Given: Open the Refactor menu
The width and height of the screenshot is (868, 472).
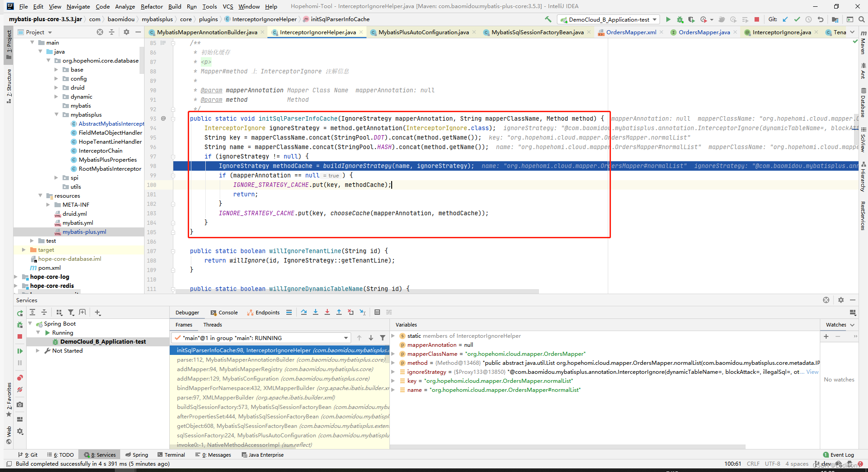Looking at the screenshot, I should (x=152, y=6).
